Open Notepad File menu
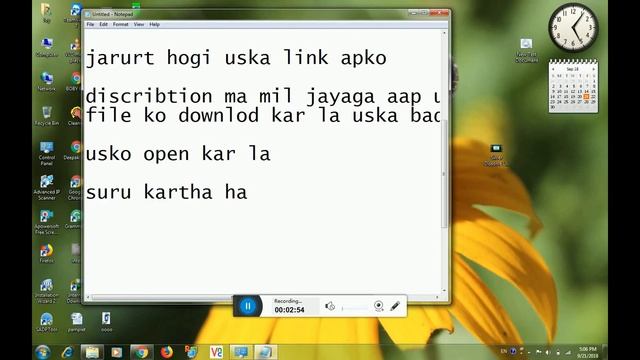The height and width of the screenshot is (360, 640). coord(90,24)
